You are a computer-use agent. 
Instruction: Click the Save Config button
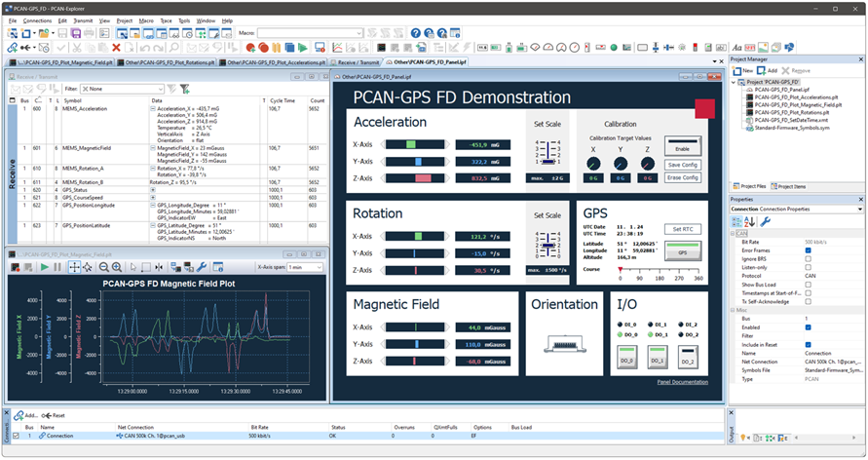coord(683,165)
